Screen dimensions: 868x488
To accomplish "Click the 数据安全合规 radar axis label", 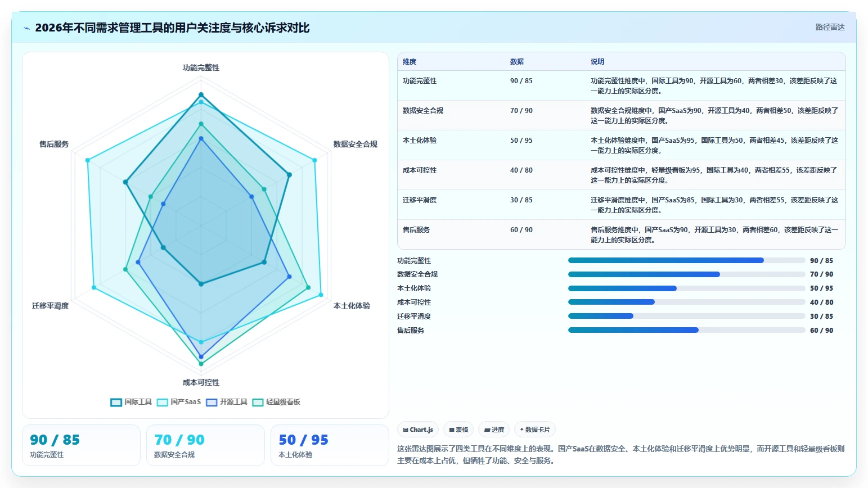I will pos(356,144).
